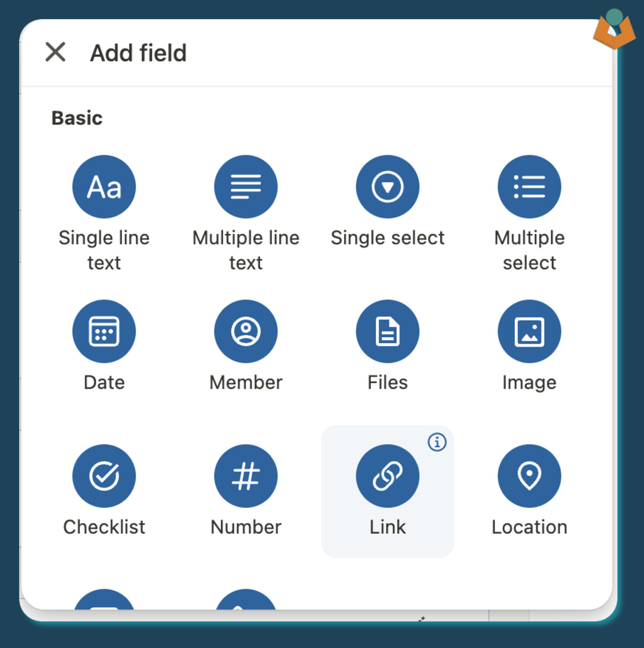Image resolution: width=644 pixels, height=648 pixels.
Task: Click the 'Location' text label
Action: click(x=529, y=527)
